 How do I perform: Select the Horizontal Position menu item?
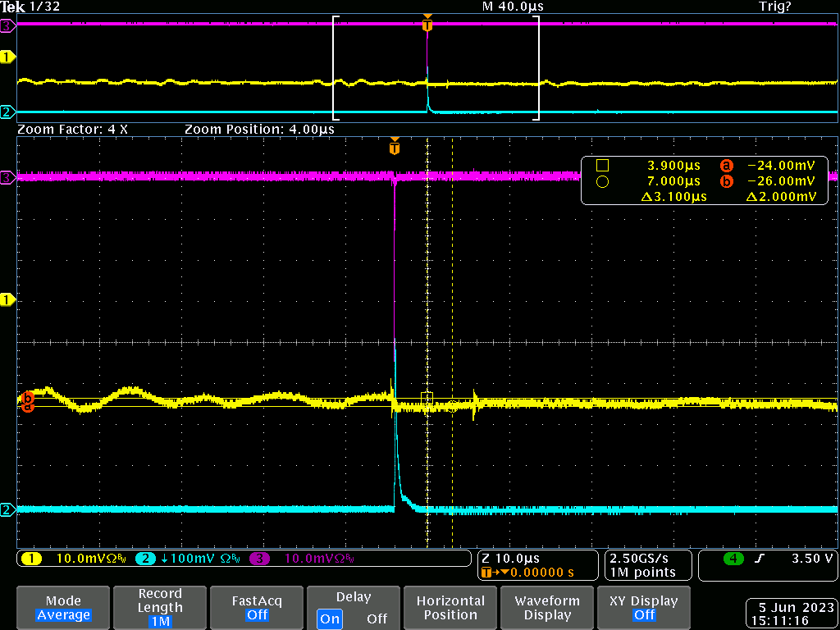click(450, 608)
